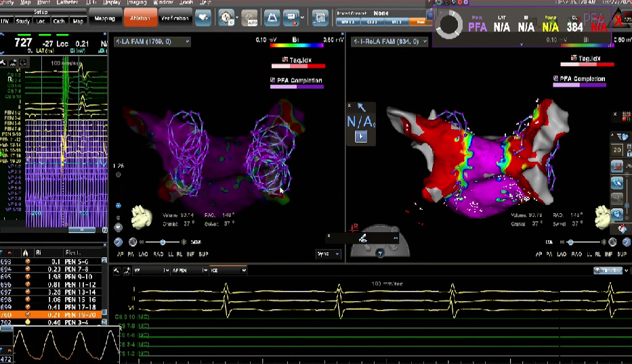Toggle PFA Completion checkbox in left map
The image size is (632, 364).
(273, 81)
